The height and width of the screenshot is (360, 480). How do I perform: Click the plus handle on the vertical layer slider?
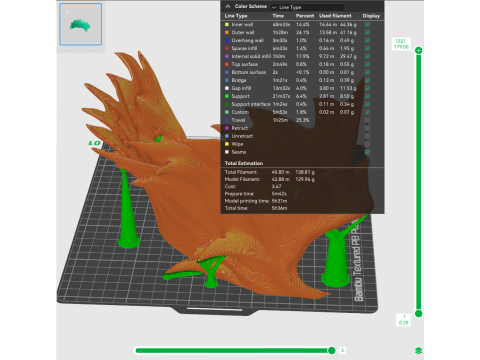point(419,50)
